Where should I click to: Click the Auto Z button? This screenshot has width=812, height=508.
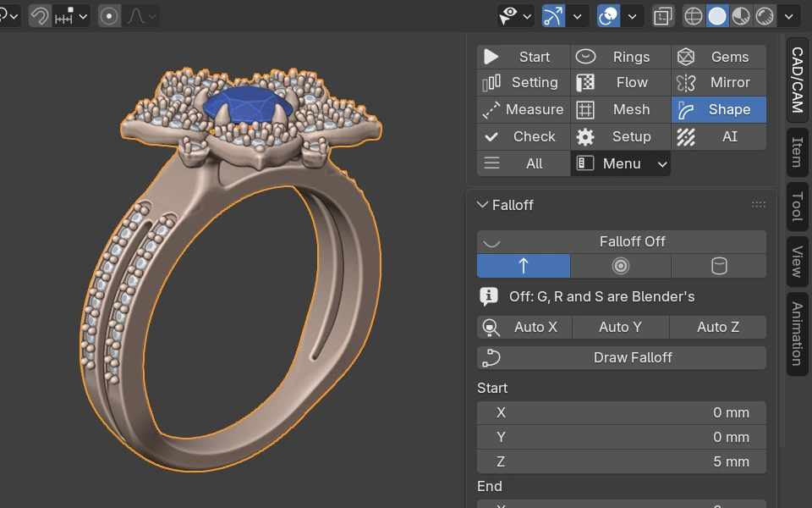pyautogui.click(x=718, y=327)
